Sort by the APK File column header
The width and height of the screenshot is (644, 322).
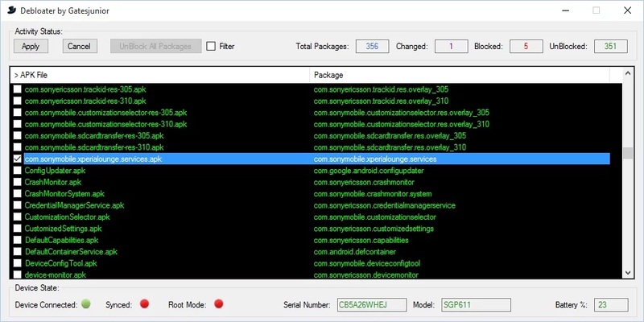pyautogui.click(x=159, y=75)
